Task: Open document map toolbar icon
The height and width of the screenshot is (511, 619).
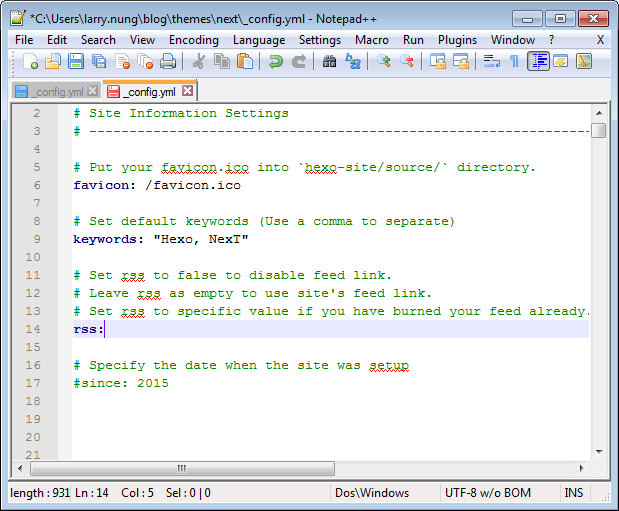Action: tap(584, 62)
